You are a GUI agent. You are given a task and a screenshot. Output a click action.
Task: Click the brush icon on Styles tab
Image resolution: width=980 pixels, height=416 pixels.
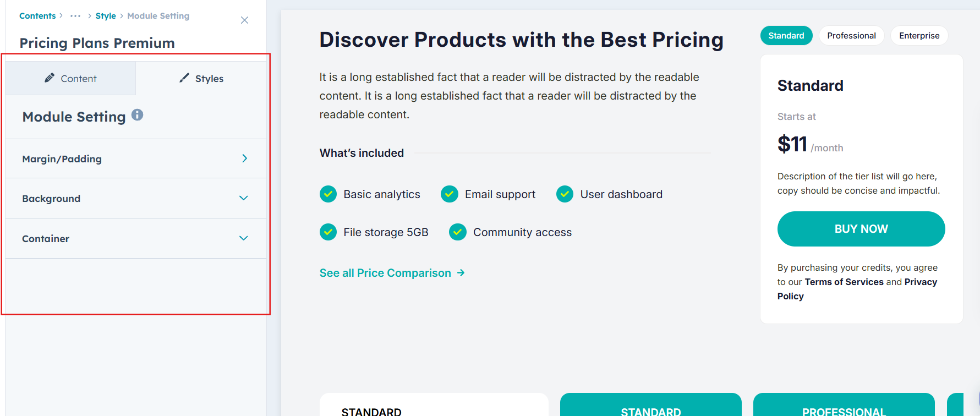click(x=184, y=78)
